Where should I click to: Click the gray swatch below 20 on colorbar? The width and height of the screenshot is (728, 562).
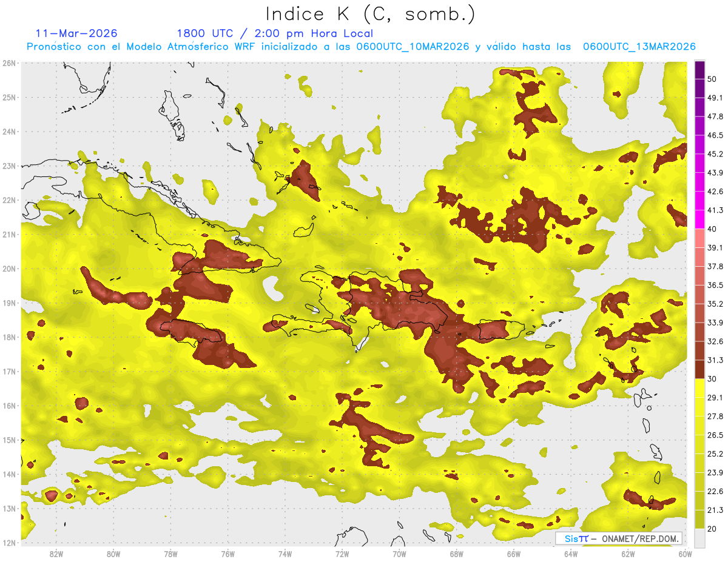(699, 538)
